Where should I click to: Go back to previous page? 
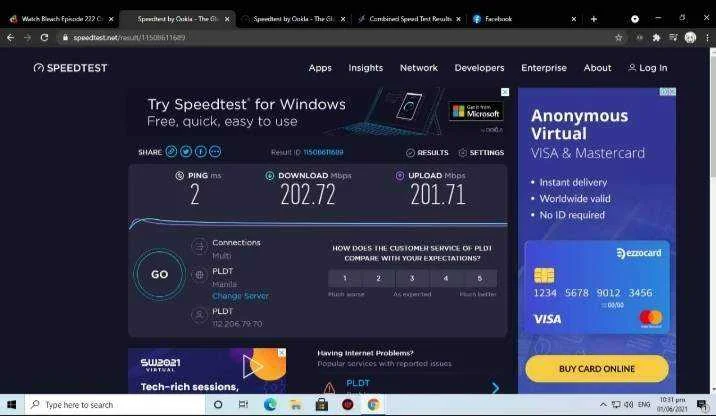pyautogui.click(x=11, y=37)
